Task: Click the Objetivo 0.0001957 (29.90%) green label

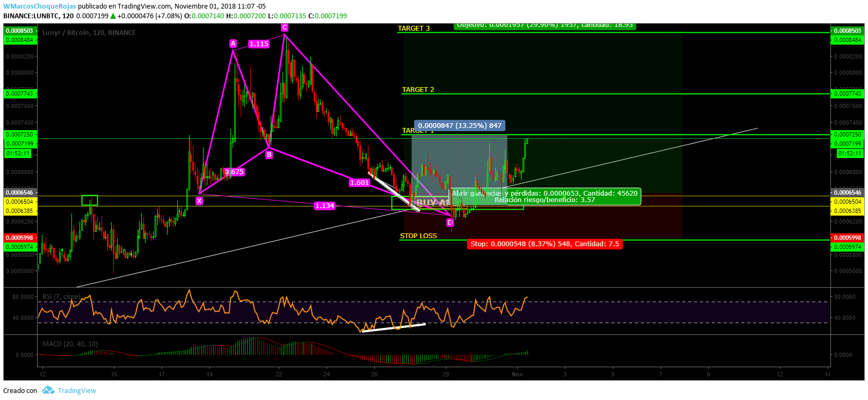Action: pyautogui.click(x=545, y=25)
